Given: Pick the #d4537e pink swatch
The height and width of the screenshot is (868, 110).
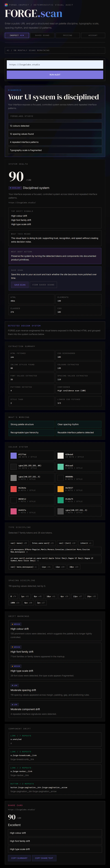Looking at the screenshot, I should pos(13,511).
